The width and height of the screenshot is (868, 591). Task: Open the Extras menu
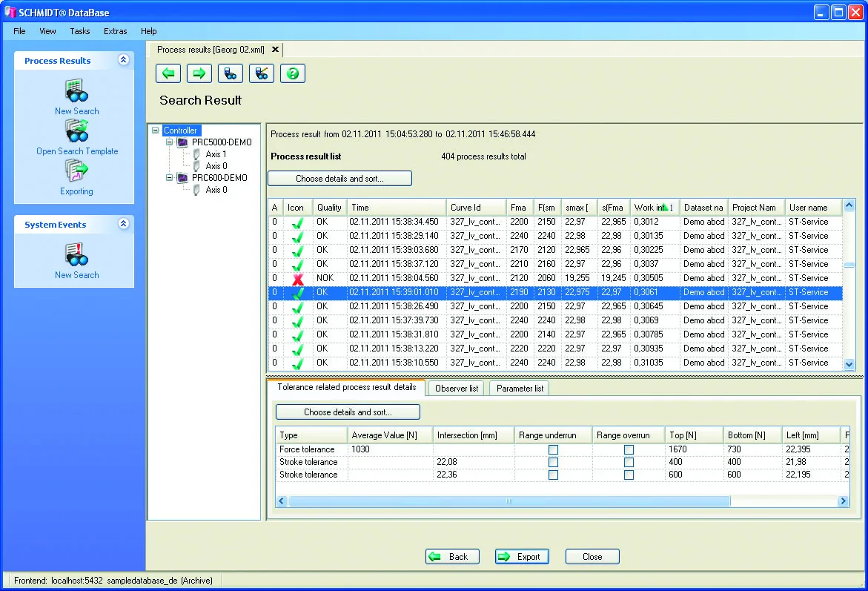pos(115,31)
